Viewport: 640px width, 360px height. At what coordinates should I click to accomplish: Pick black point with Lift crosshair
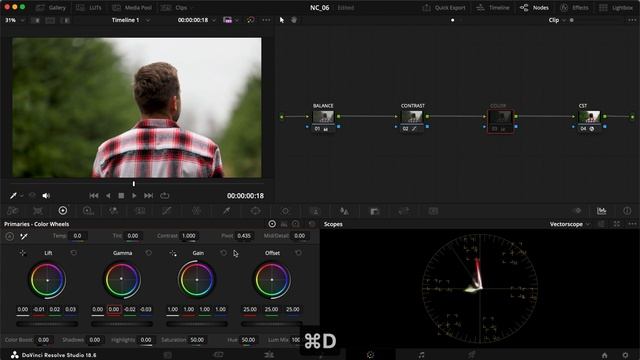tap(23, 253)
